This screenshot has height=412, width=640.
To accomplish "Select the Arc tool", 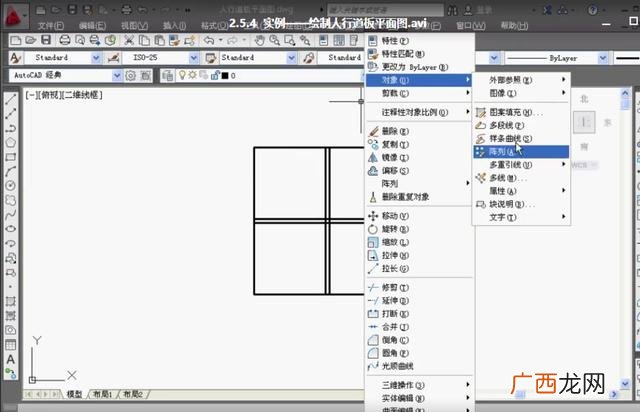I will coord(10,171).
